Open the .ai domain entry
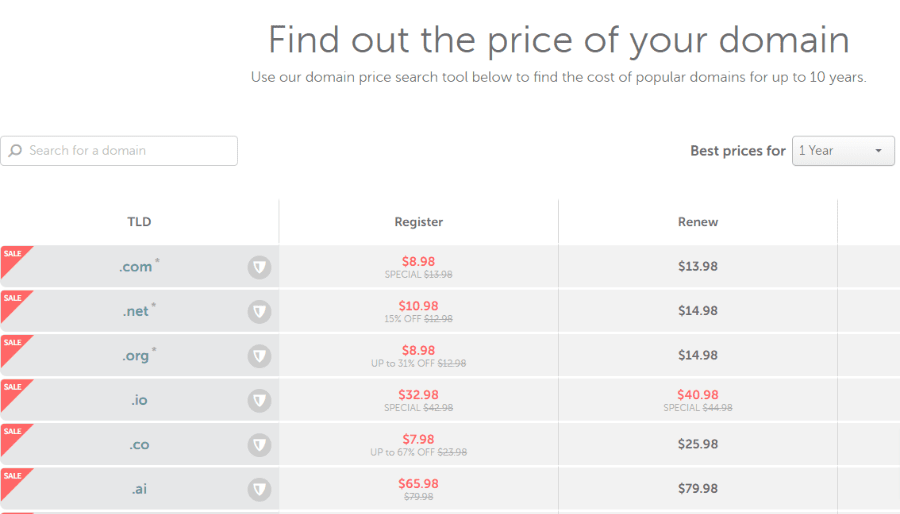Viewport: 900px width, 514px height. tap(139, 489)
